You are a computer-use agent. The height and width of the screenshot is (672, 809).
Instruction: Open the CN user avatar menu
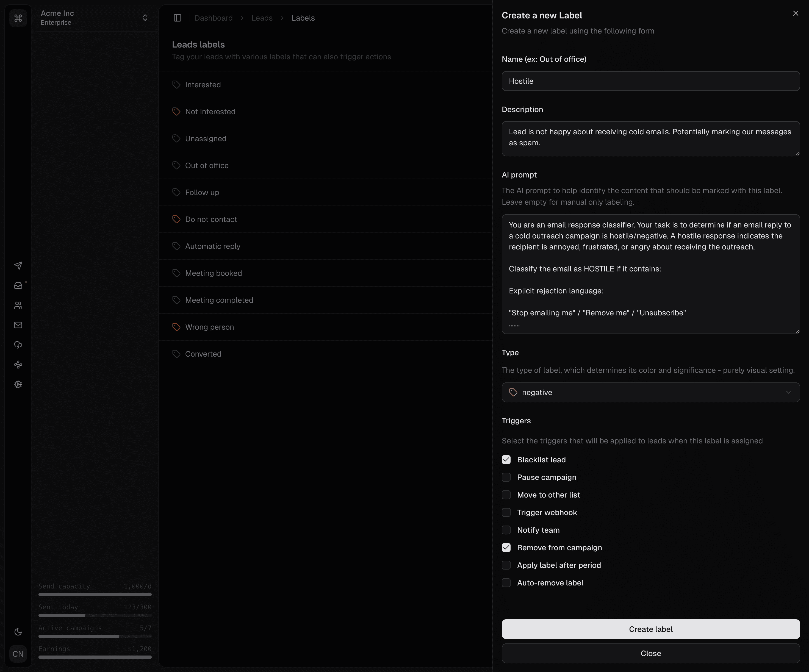pos(18,654)
